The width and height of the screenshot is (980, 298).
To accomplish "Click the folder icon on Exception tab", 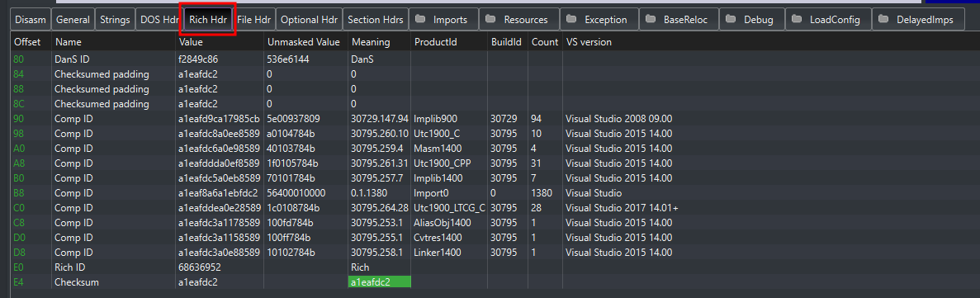I will click(571, 19).
